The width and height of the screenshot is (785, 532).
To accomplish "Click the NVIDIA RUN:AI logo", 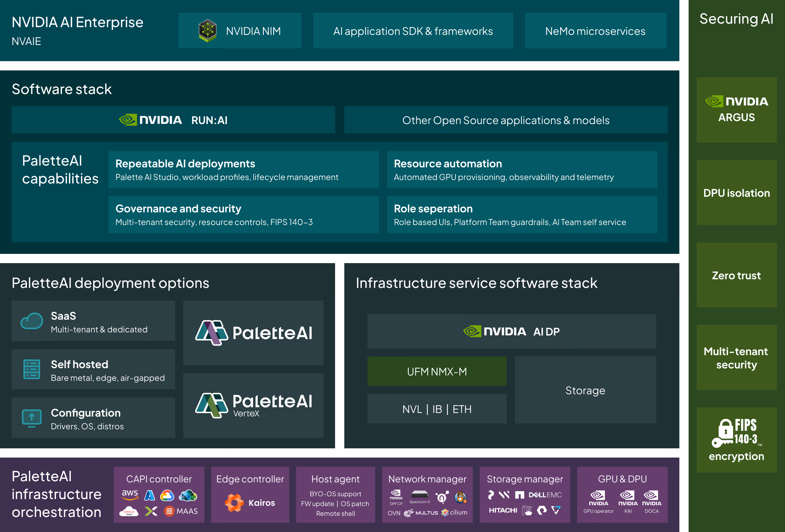I will point(173,120).
